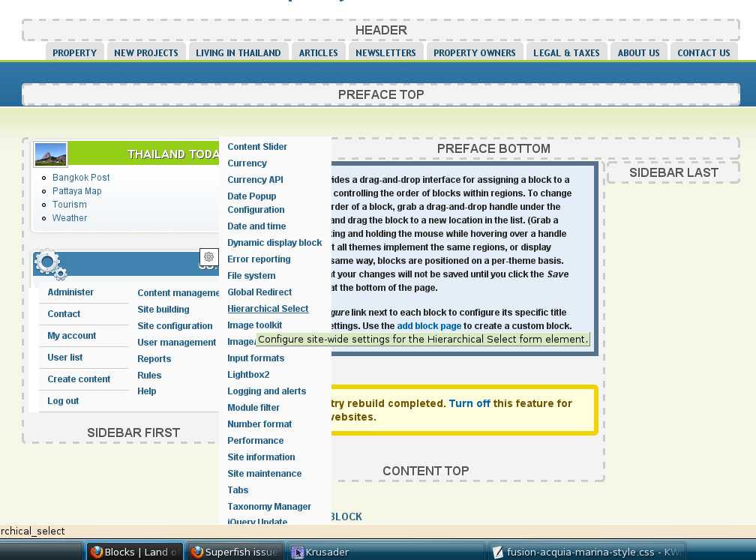Click Log out in the admin menu
The height and width of the screenshot is (560, 756).
61,400
